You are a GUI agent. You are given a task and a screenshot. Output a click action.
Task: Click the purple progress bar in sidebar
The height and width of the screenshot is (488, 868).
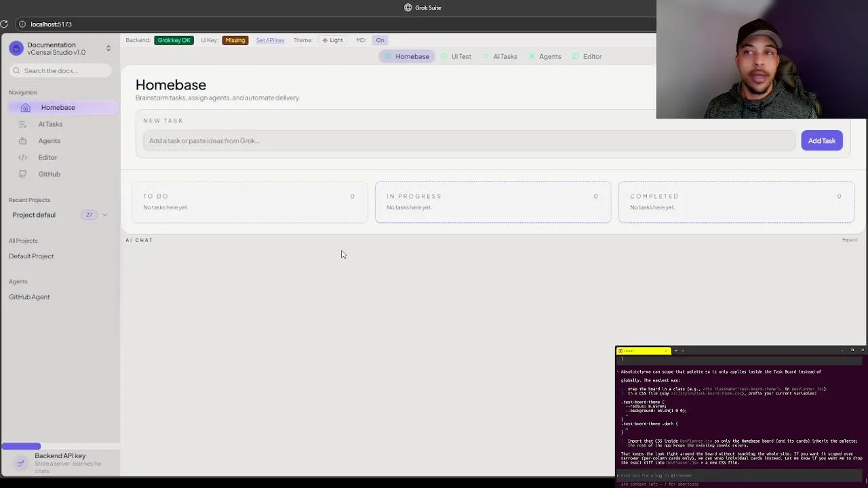tap(21, 446)
